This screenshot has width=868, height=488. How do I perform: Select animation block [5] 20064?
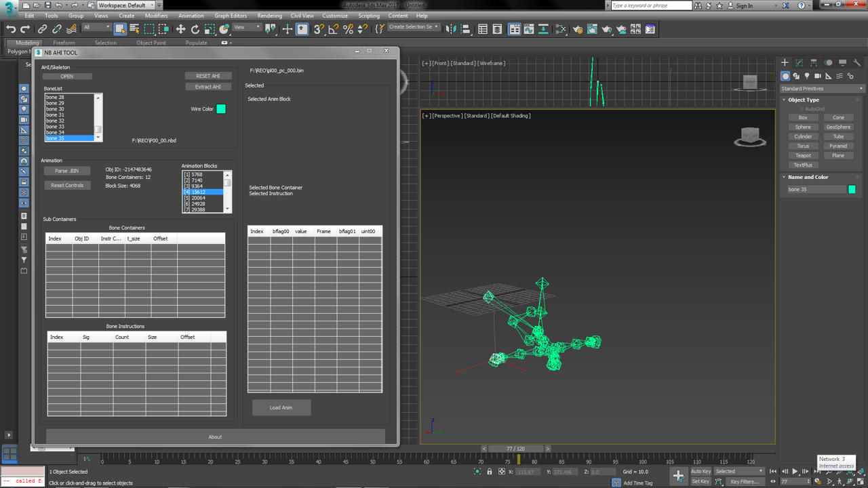[x=203, y=198]
